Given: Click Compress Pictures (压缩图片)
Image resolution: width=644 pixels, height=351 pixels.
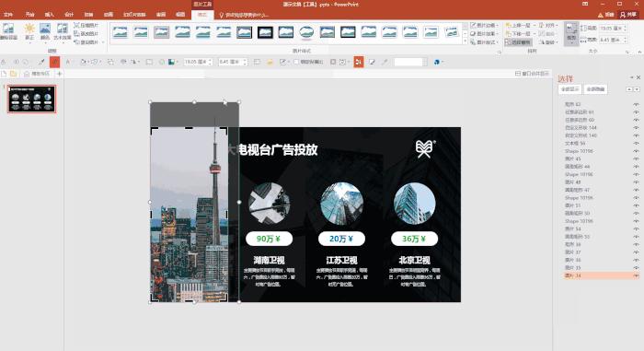Looking at the screenshot, I should [x=86, y=26].
